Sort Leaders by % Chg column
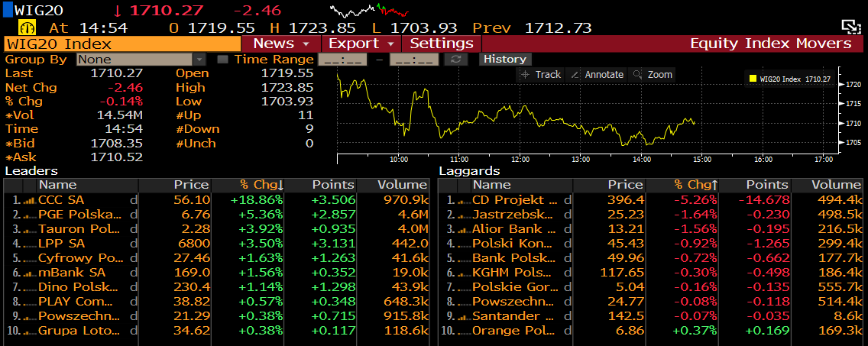This screenshot has width=868, height=346. tap(248, 185)
